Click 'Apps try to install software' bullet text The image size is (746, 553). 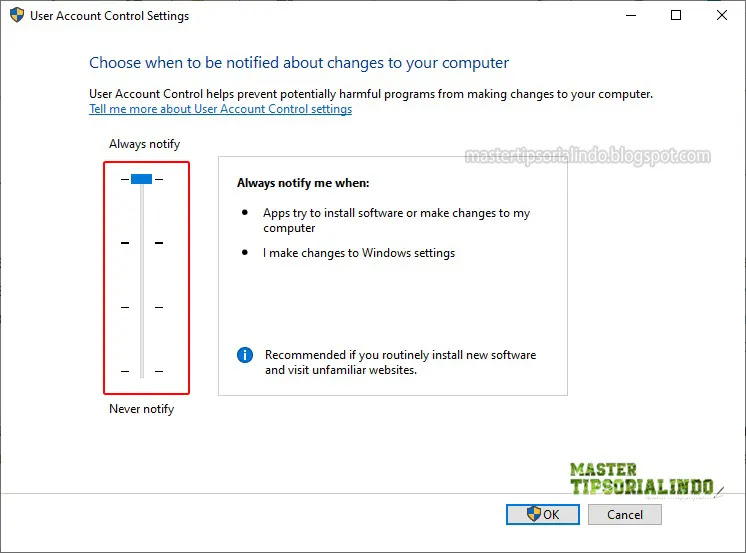396,220
